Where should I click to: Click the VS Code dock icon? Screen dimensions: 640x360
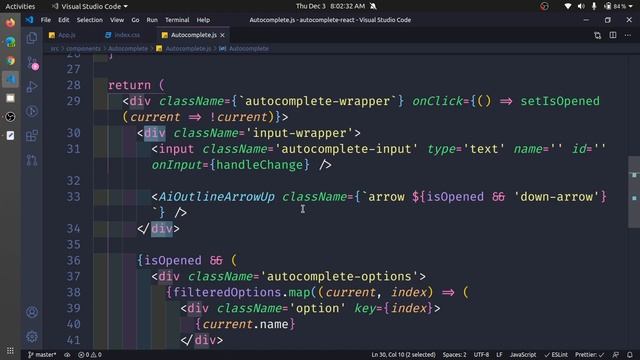click(10, 79)
